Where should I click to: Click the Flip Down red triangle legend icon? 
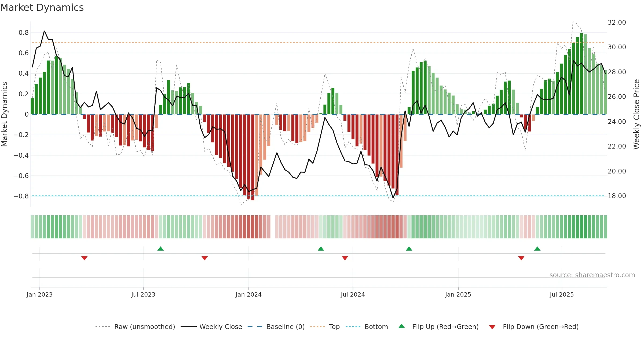pyautogui.click(x=492, y=327)
